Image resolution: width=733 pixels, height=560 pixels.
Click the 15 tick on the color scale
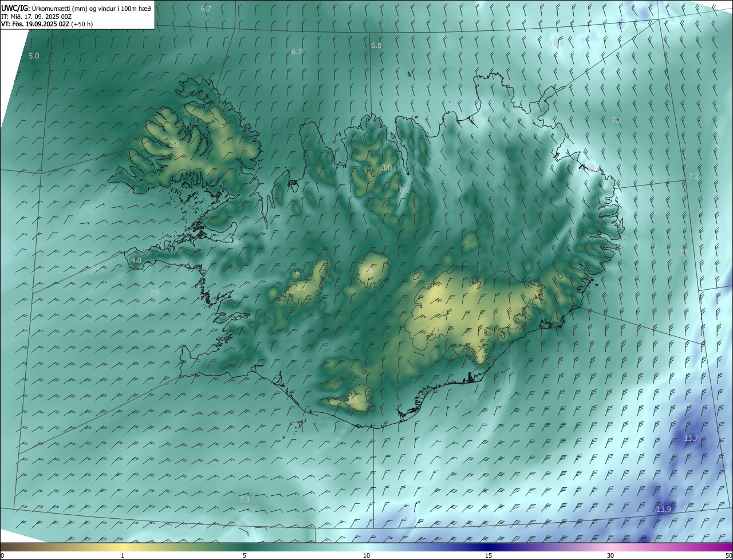[x=488, y=555]
